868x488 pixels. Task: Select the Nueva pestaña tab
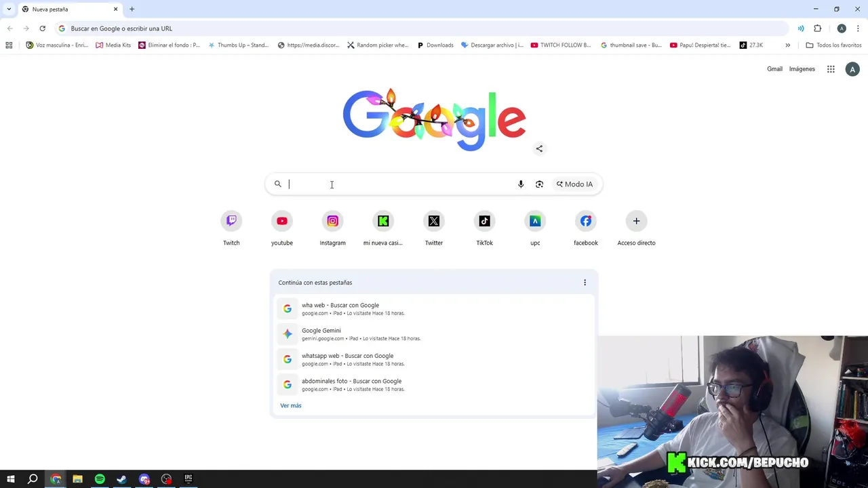[69, 9]
